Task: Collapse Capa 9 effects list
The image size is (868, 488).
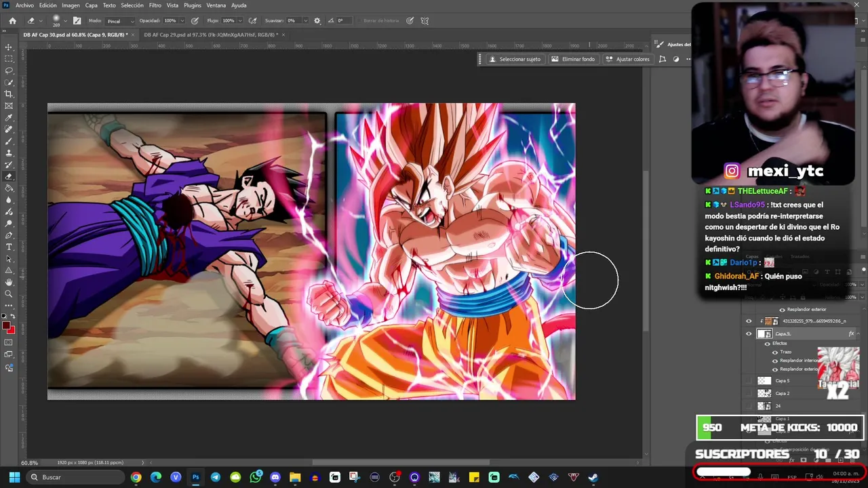Action: [859, 333]
